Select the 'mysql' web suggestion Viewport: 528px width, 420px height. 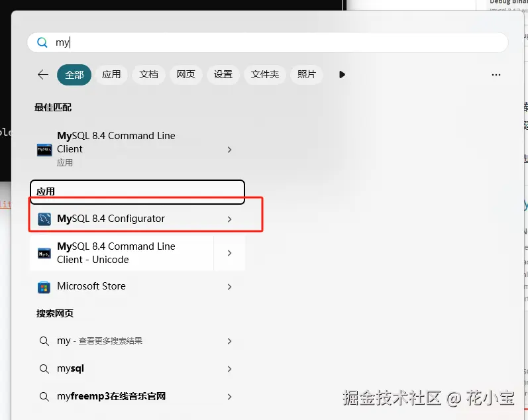click(137, 369)
